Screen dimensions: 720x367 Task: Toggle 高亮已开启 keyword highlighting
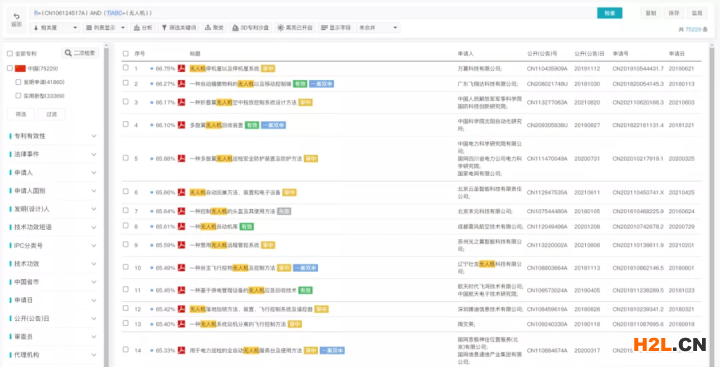[295, 28]
